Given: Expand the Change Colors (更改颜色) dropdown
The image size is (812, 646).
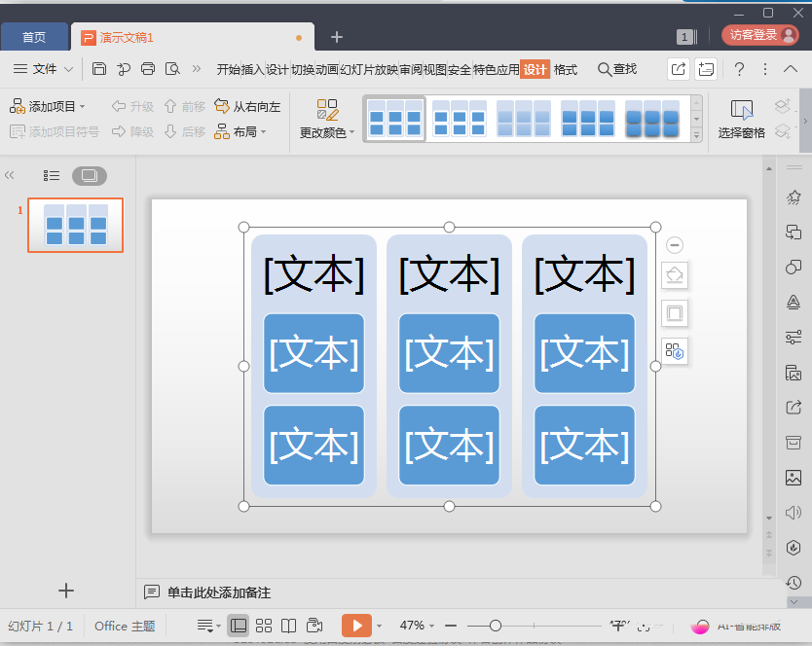Looking at the screenshot, I should 327,132.
